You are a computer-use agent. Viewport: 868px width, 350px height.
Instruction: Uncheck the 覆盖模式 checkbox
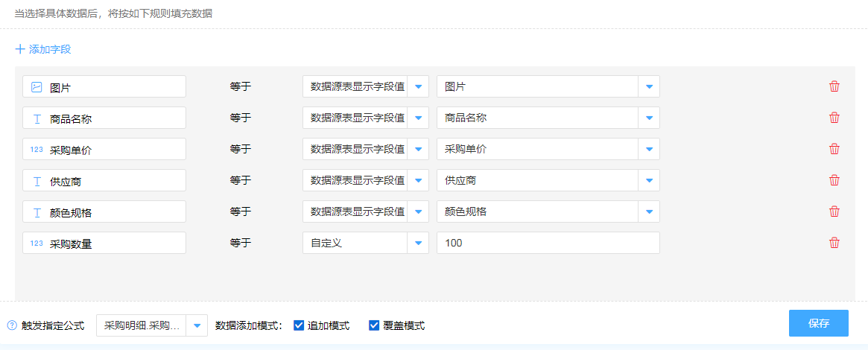coord(374,325)
